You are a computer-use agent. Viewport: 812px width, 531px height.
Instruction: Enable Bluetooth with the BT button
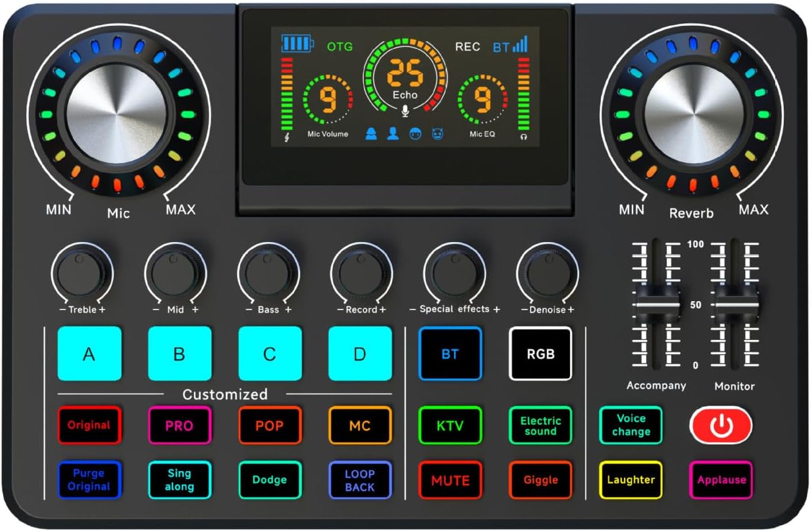[x=450, y=353]
